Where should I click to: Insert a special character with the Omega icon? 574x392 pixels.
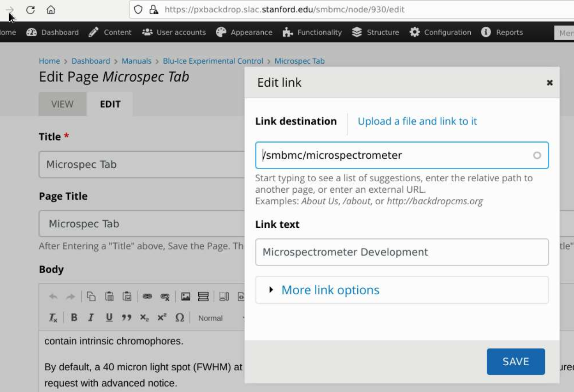click(x=180, y=317)
